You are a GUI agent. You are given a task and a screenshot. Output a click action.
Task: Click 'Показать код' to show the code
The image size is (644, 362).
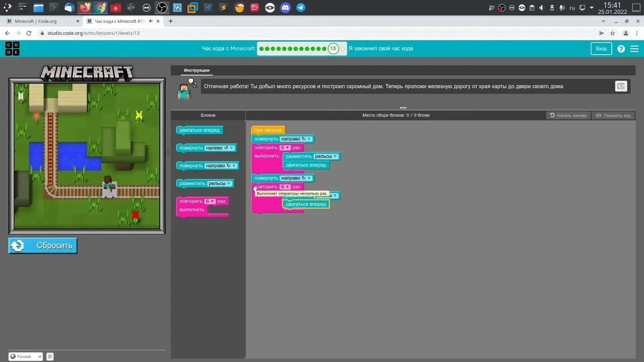coord(613,115)
